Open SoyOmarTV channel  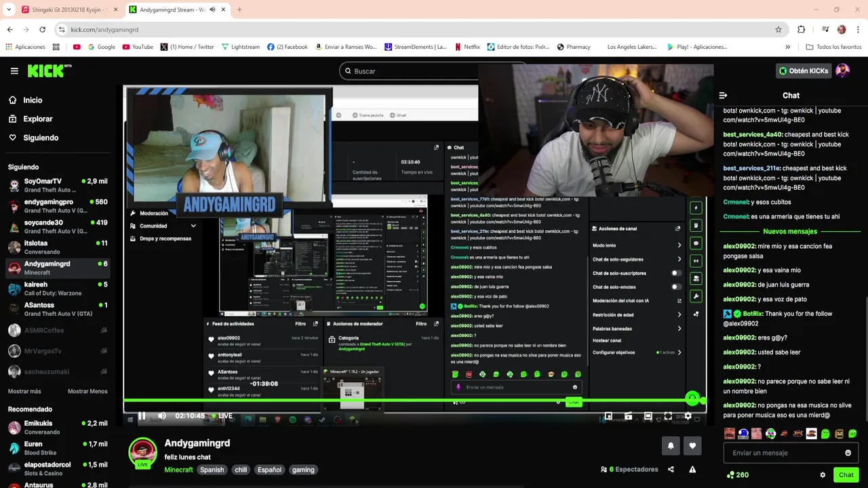[58, 185]
